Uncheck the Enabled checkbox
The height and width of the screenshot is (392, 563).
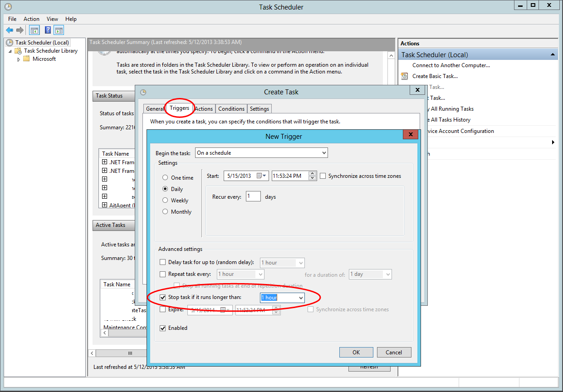coord(162,328)
